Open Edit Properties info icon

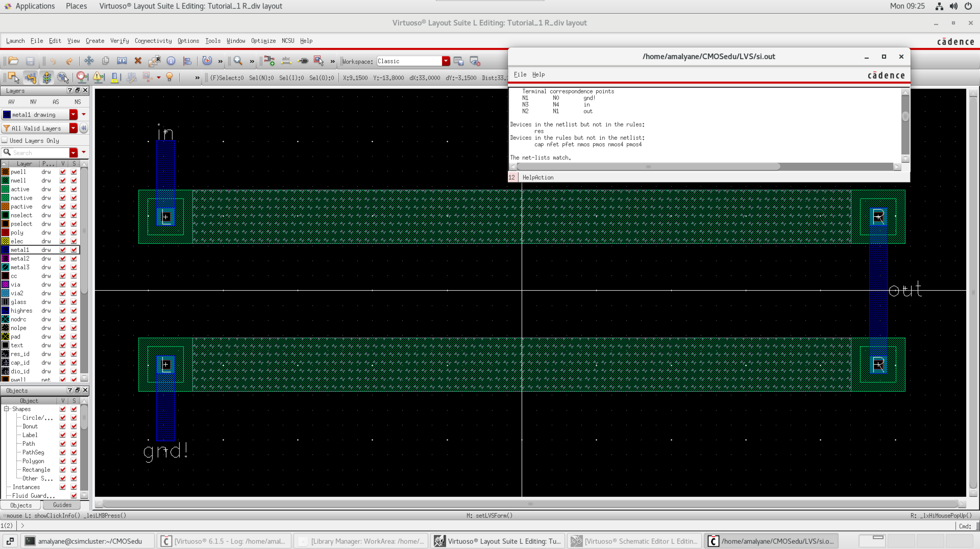[x=171, y=61]
